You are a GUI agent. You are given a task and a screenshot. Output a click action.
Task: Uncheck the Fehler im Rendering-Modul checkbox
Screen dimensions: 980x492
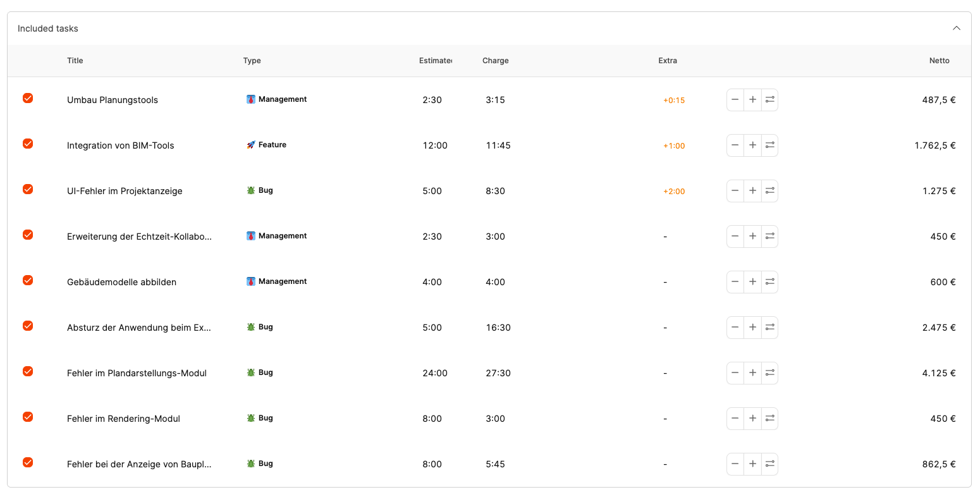28,417
